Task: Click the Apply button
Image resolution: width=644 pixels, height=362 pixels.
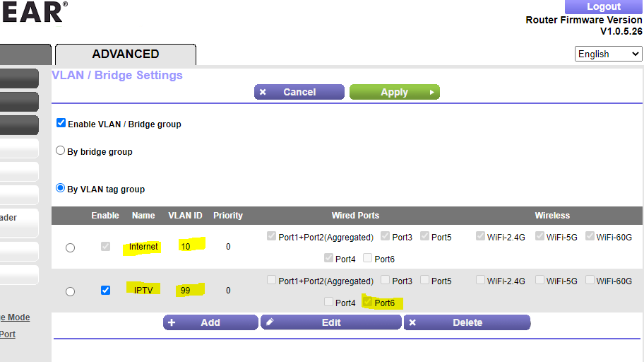Action: [x=394, y=92]
